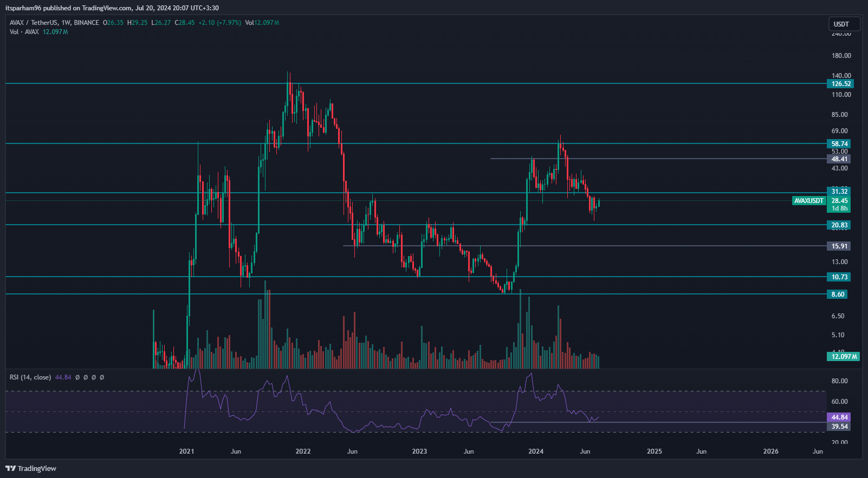Open the USDT currency selector

[x=844, y=24]
